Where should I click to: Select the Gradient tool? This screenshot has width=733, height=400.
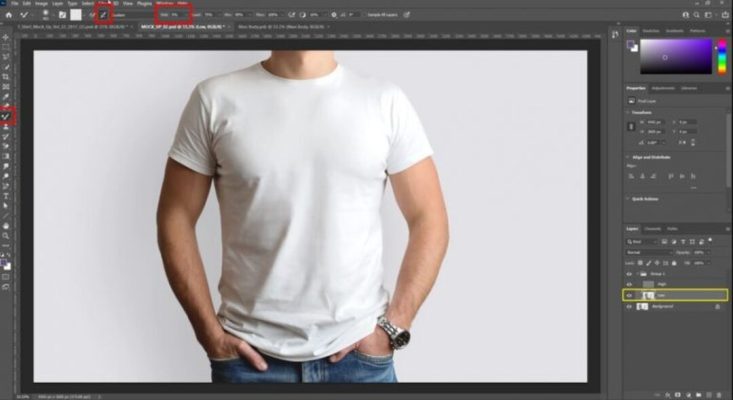click(6, 156)
